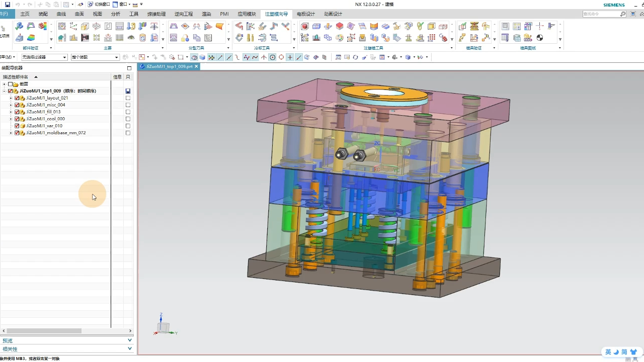The height and width of the screenshot is (362, 644).
Task: Toggle the 截面 folder checkbox
Action: (x=10, y=84)
